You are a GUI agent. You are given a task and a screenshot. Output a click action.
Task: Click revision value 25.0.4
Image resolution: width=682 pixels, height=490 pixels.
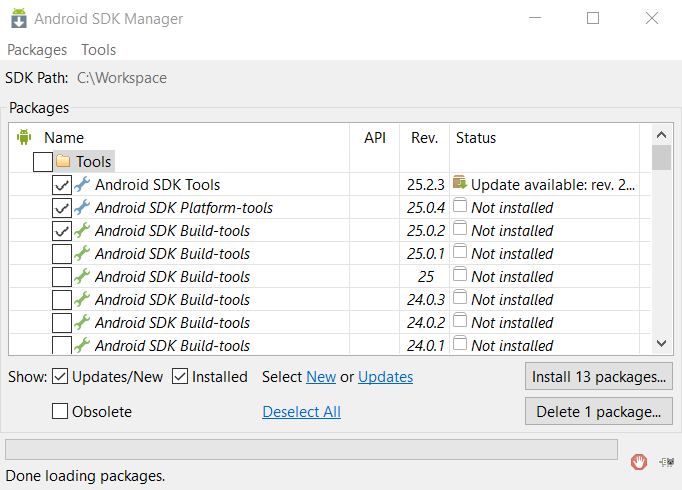[x=426, y=208]
